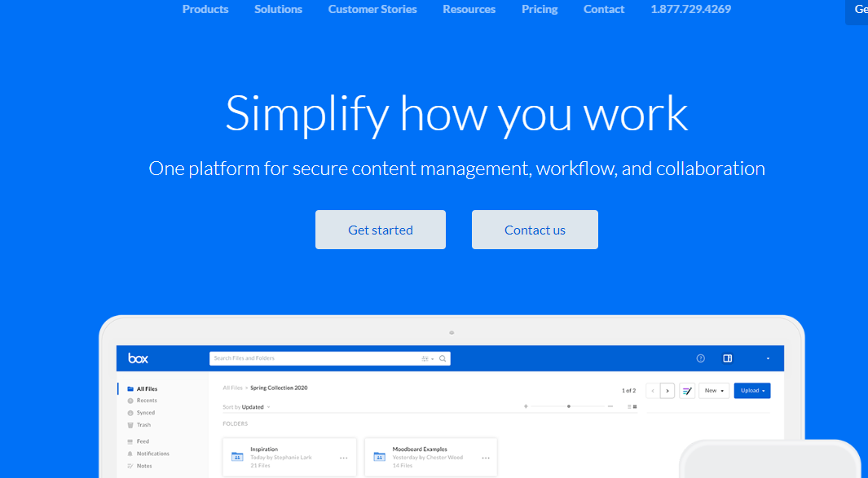Select the Box Notes pen icon
Viewport: 868px width, 478px height.
685,390
